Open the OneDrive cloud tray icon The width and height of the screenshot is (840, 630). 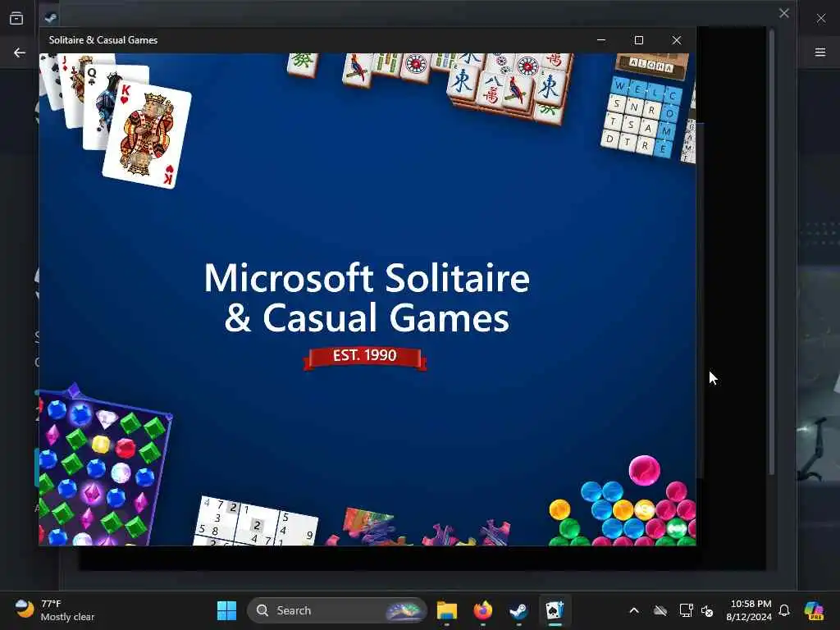click(660, 610)
